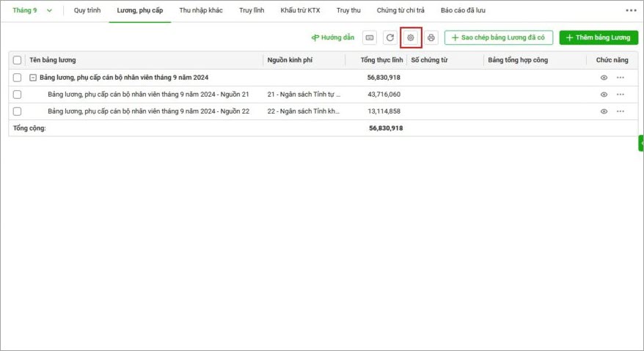
Task: Open the salary table name ending in Nguồn 22
Action: [148, 111]
